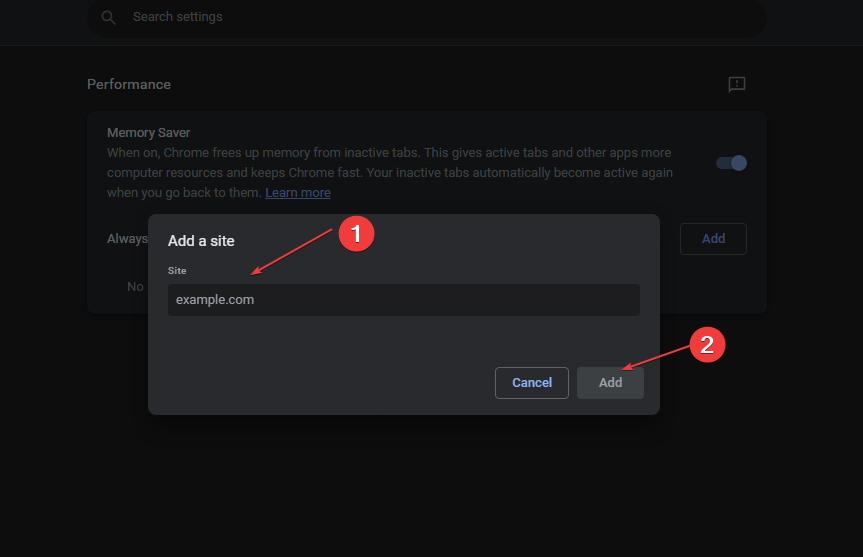Click the Memory Saver title text
This screenshot has width=863, height=557.
point(149,133)
